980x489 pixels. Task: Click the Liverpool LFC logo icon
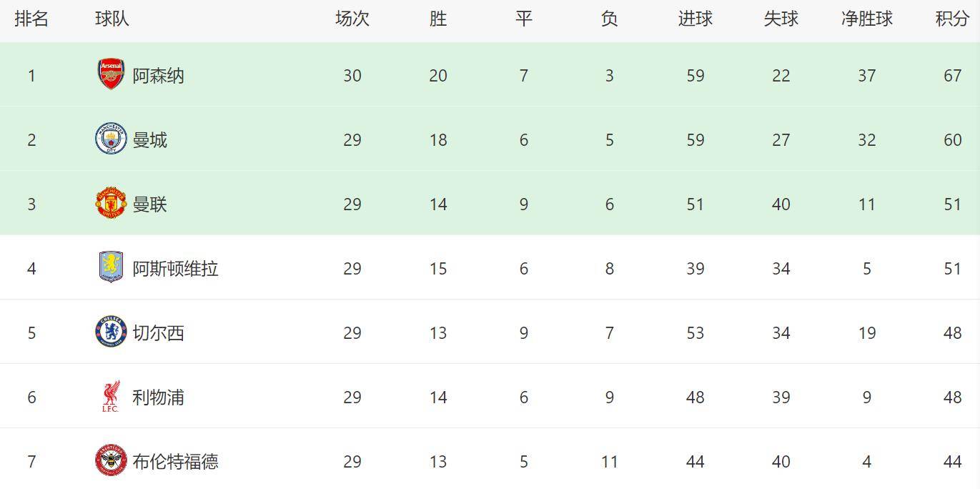pyautogui.click(x=111, y=397)
